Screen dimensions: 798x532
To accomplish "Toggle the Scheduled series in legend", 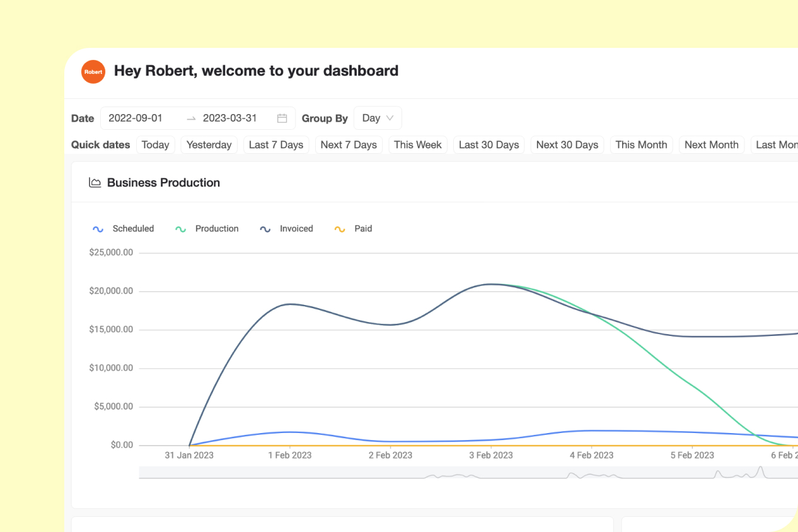I will pyautogui.click(x=124, y=229).
